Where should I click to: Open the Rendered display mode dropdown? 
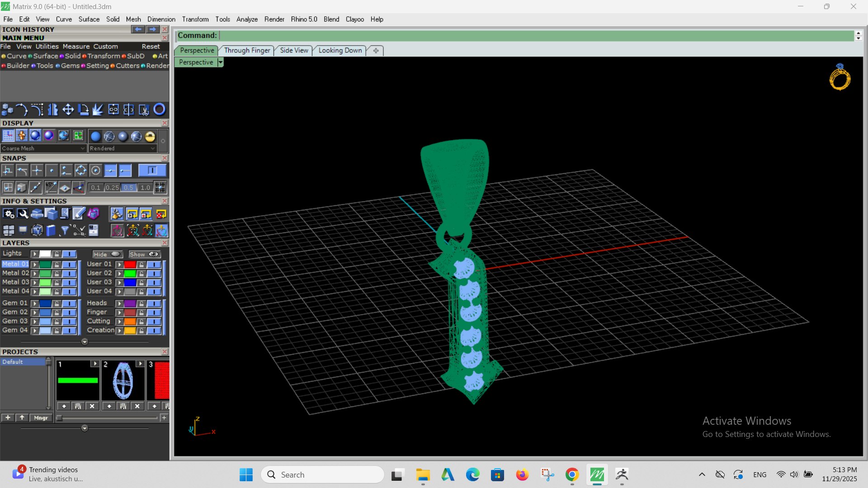click(123, 148)
